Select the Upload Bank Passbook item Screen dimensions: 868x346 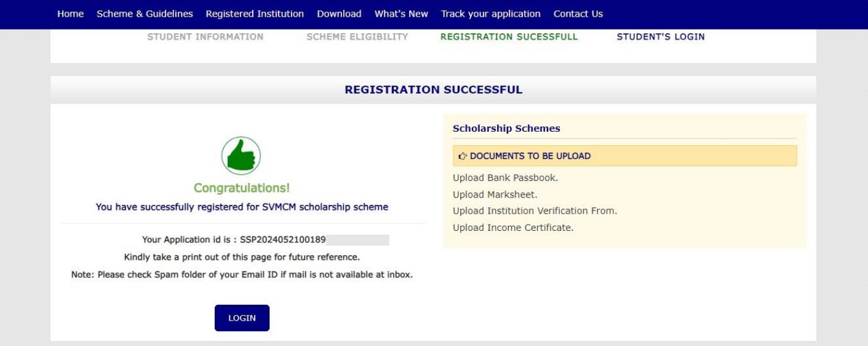[x=506, y=178]
